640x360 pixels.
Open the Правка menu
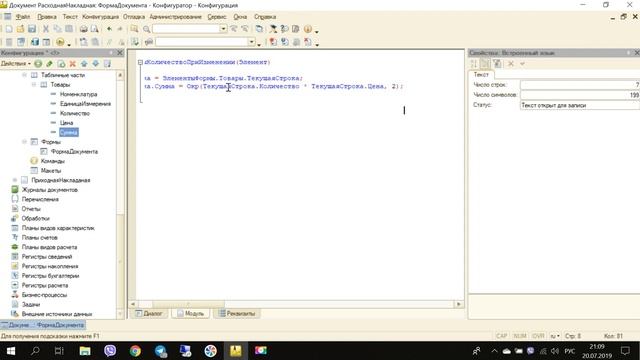point(47,17)
